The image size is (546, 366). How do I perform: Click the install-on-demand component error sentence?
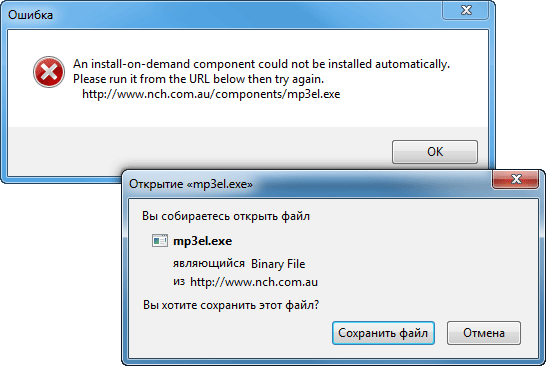pyautogui.click(x=261, y=64)
